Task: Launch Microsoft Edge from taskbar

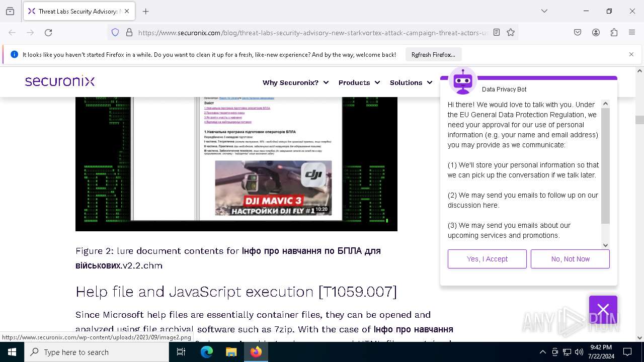Action: tap(207, 352)
